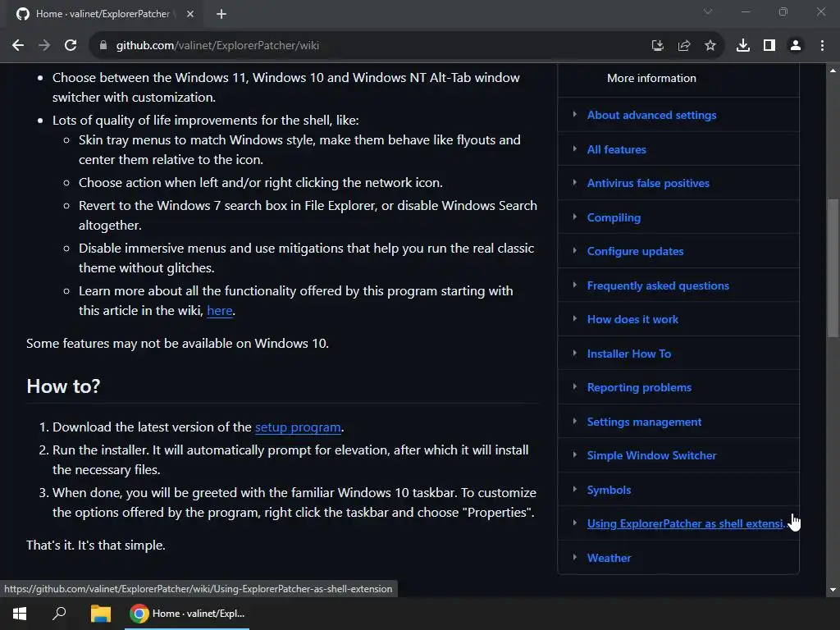The width and height of the screenshot is (840, 630).
Task: Open Using ExplorerPatcher as shell extension link
Action: (x=687, y=523)
